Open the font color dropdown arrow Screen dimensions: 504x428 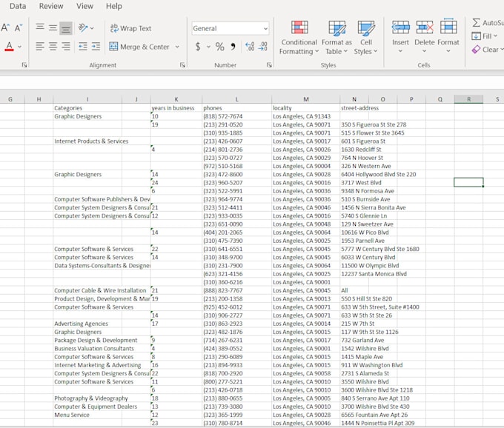coord(19,47)
